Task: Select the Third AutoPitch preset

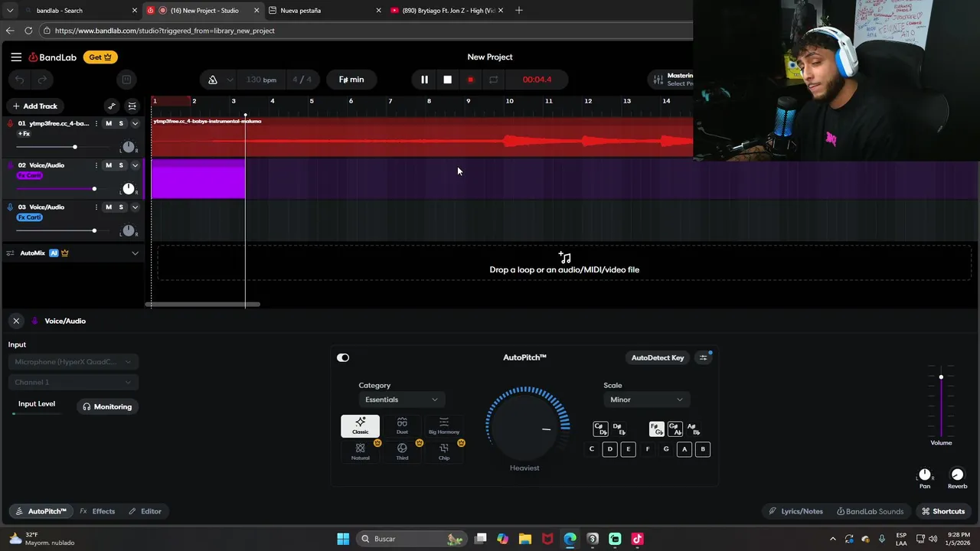Action: (x=402, y=452)
